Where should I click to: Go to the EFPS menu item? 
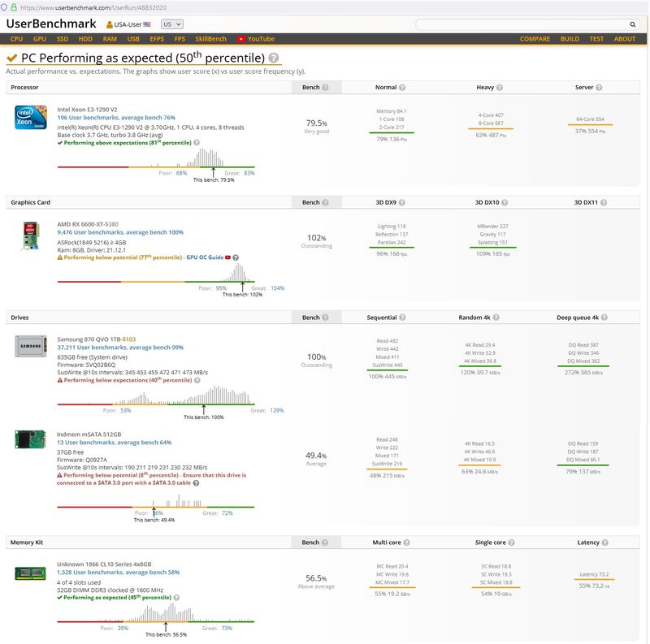click(157, 39)
